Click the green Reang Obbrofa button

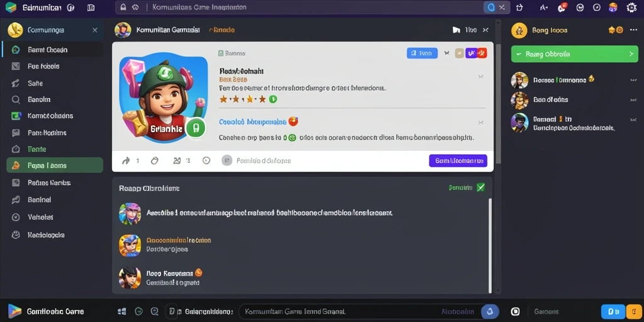(x=575, y=54)
